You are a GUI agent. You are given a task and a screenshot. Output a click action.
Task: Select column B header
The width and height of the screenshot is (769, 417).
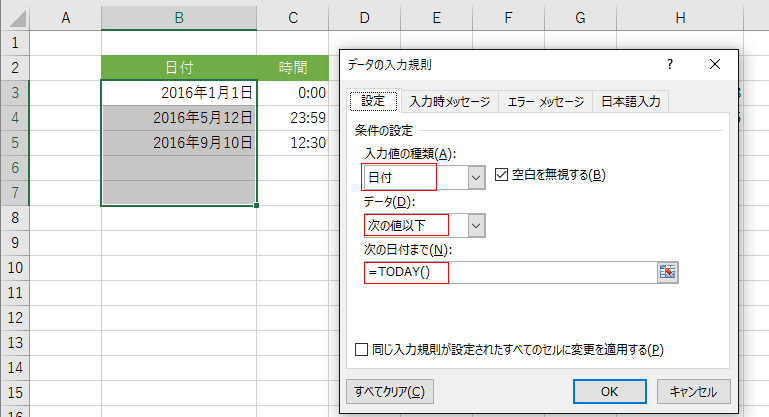[179, 17]
